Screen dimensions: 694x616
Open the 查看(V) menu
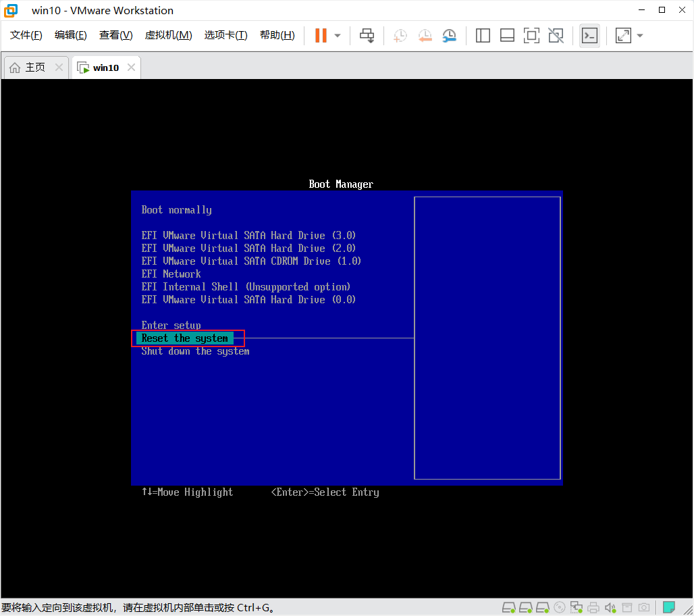116,35
